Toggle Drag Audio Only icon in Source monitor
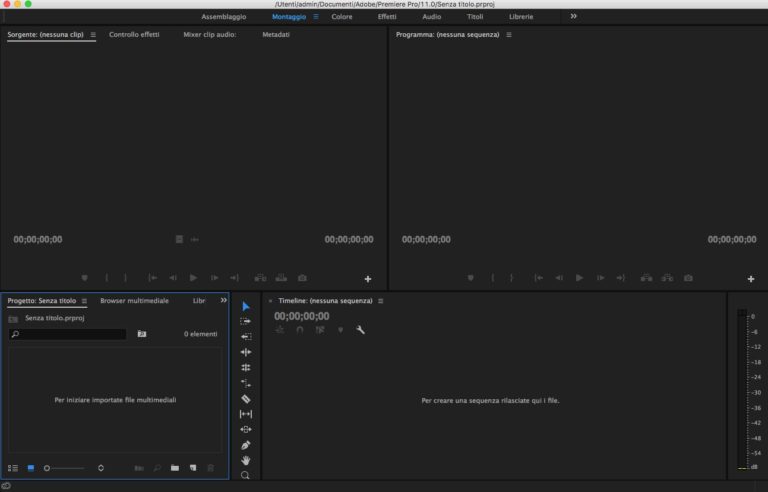 pyautogui.click(x=194, y=239)
